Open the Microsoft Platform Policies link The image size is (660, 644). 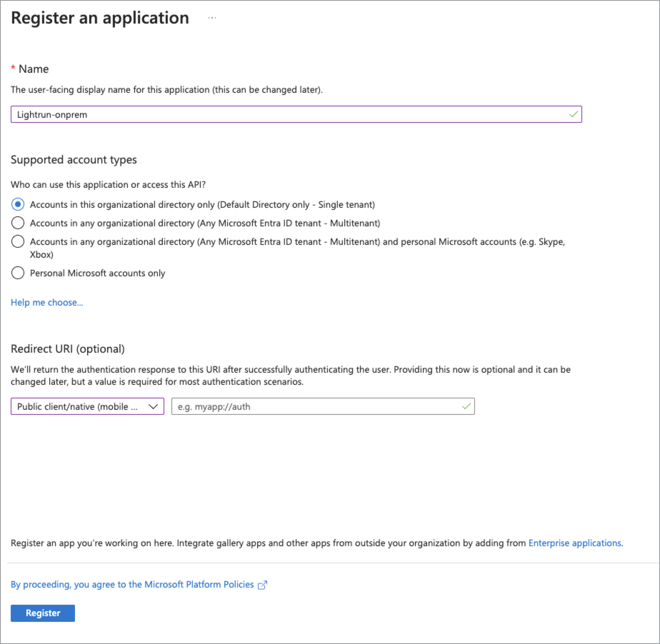click(x=132, y=584)
